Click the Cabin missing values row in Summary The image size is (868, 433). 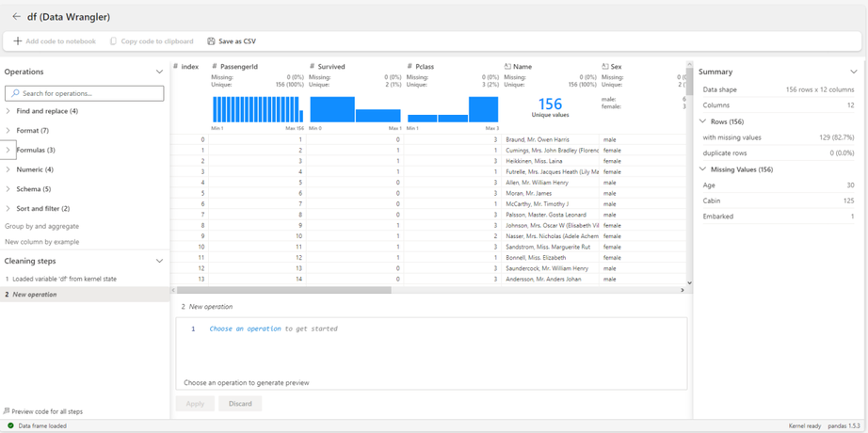click(x=779, y=200)
